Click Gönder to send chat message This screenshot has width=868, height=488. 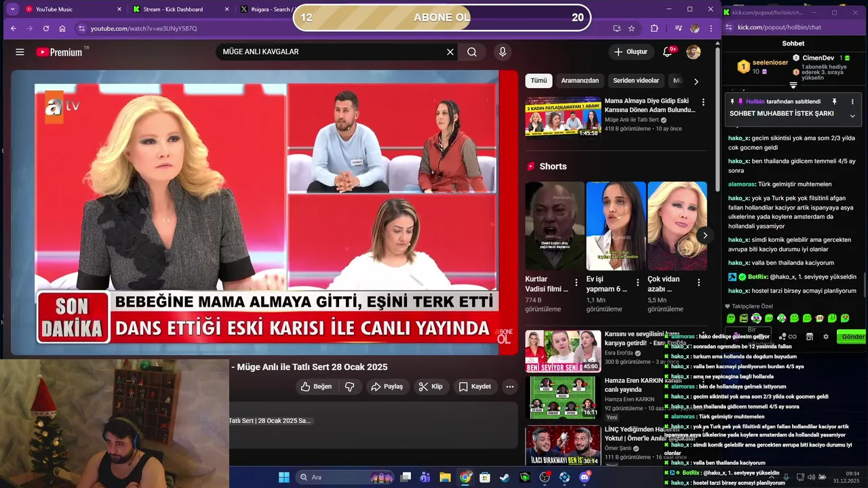pos(852,337)
